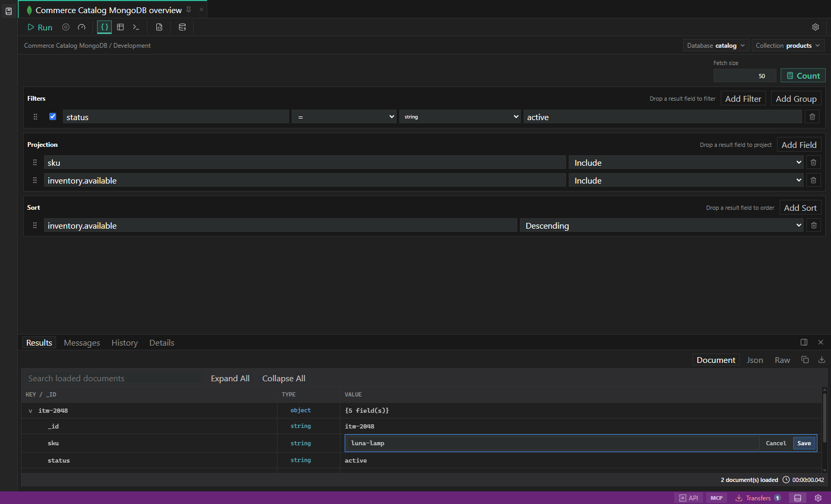
Task: Open the bookmark sidebar icon
Action: tap(8, 11)
